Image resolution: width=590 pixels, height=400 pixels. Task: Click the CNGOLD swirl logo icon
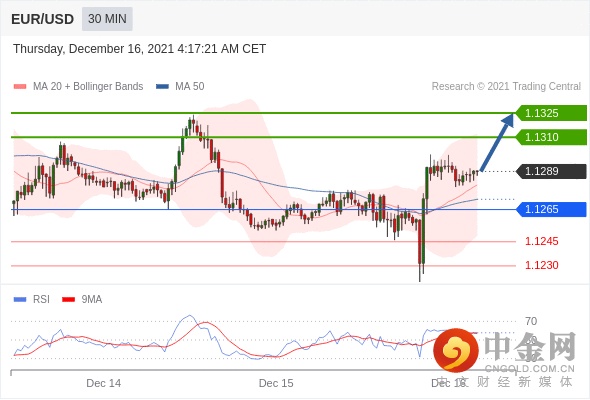point(456,350)
